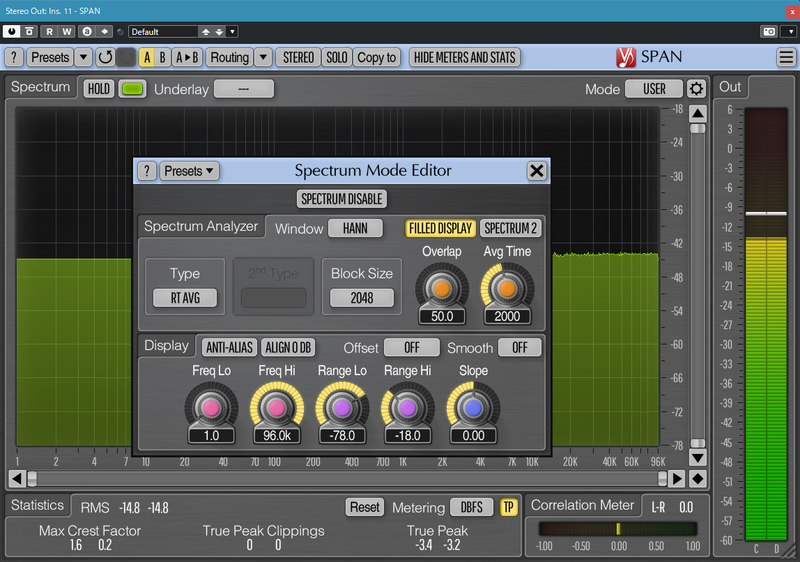Click the round icon next to W
800x562 pixels.
click(x=87, y=32)
